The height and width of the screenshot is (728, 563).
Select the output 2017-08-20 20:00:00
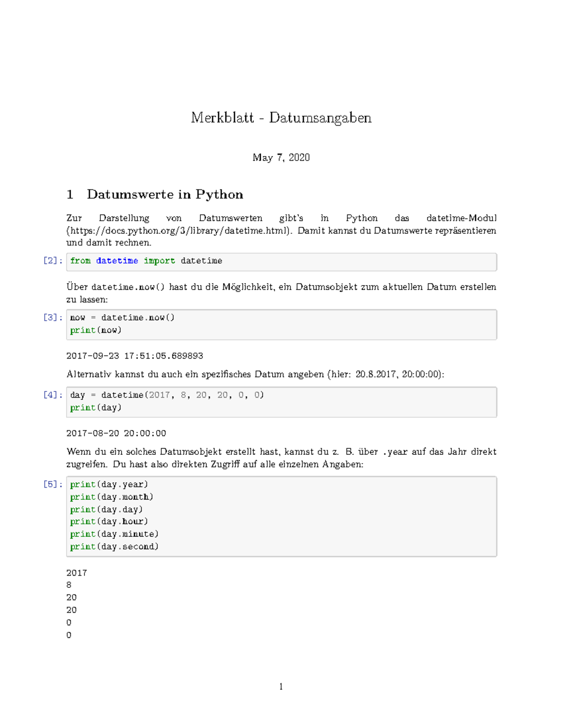click(x=117, y=433)
